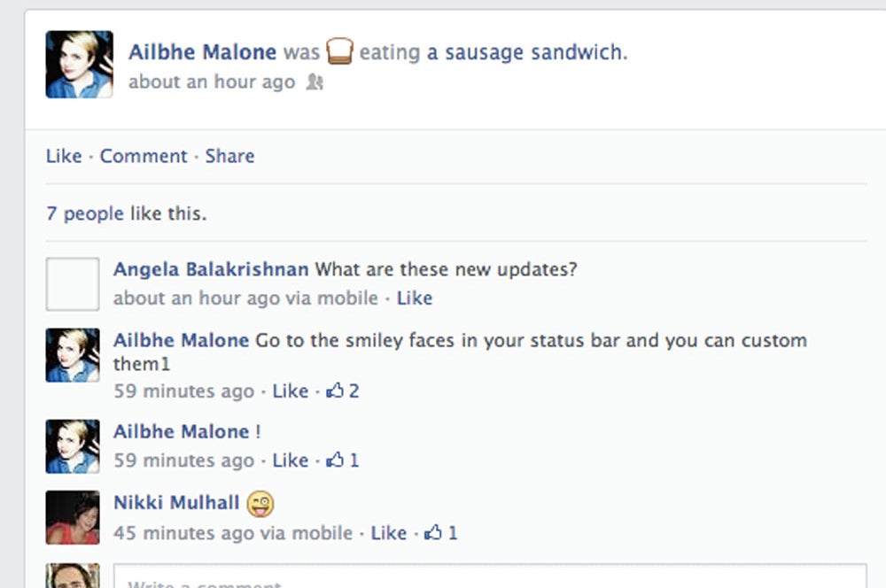Viewport: 886px width, 588px height.
Task: Open Ailbhe Malone's post profile picture
Action: pos(79,64)
